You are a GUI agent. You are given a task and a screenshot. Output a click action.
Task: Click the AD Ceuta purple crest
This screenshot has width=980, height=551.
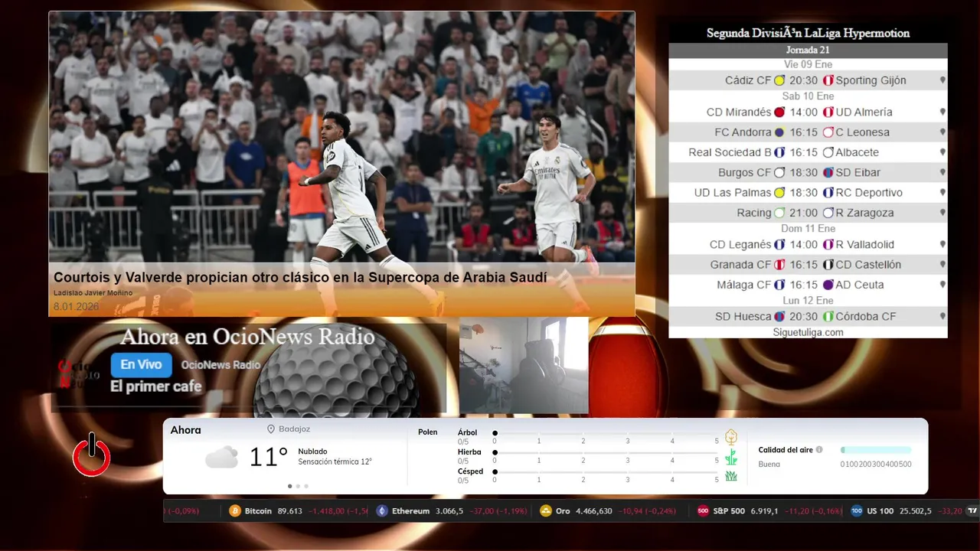(x=828, y=285)
